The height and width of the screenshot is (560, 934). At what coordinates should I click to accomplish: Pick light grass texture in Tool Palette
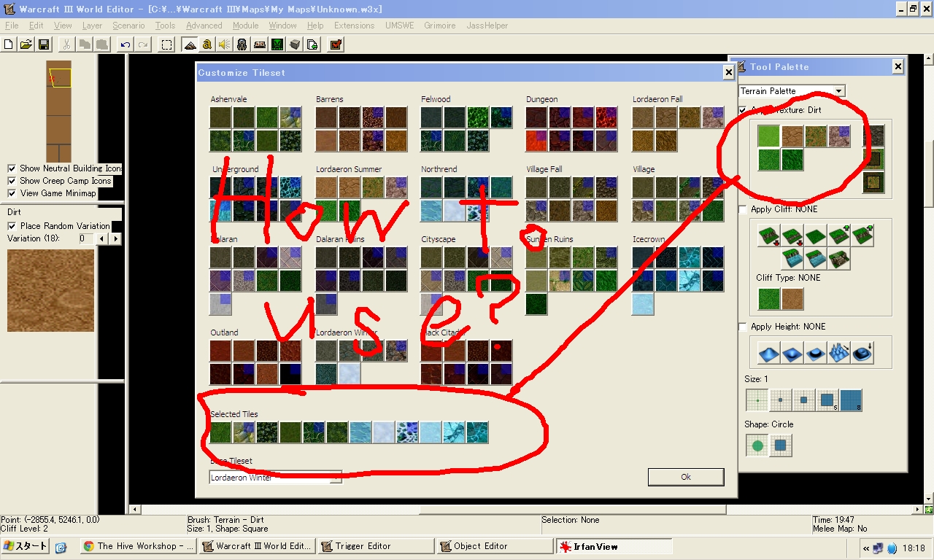coord(769,136)
